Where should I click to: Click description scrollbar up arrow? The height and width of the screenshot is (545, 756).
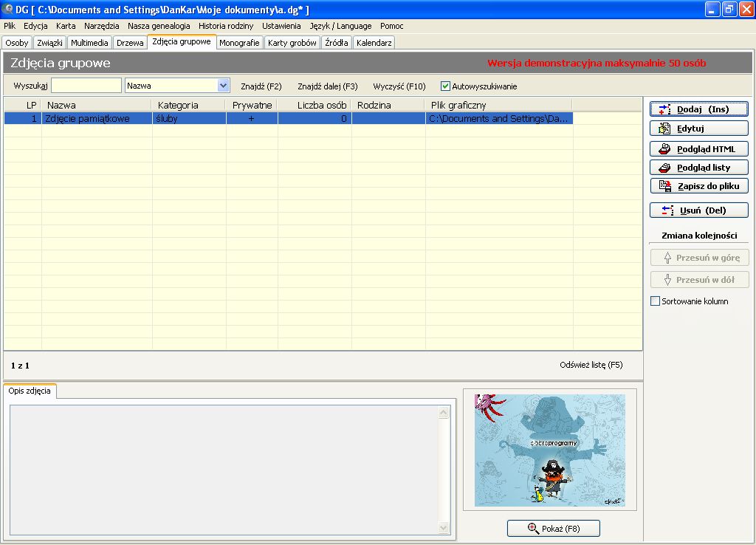click(x=444, y=412)
